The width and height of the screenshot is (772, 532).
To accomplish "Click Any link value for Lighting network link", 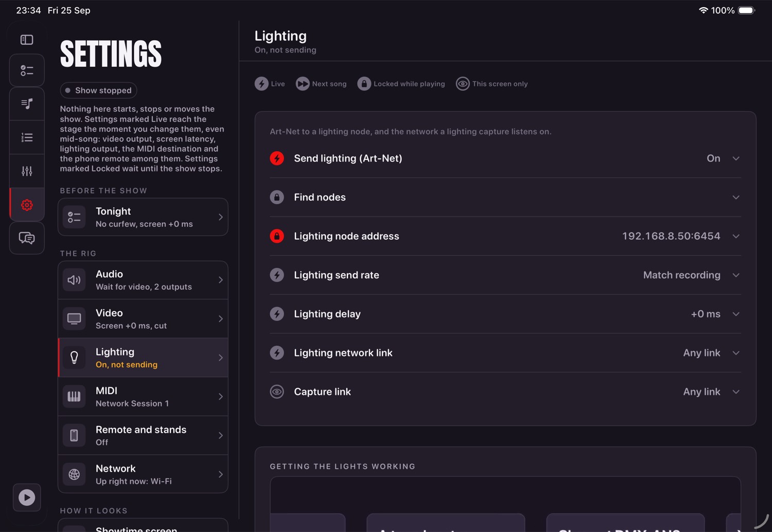I will (x=701, y=353).
